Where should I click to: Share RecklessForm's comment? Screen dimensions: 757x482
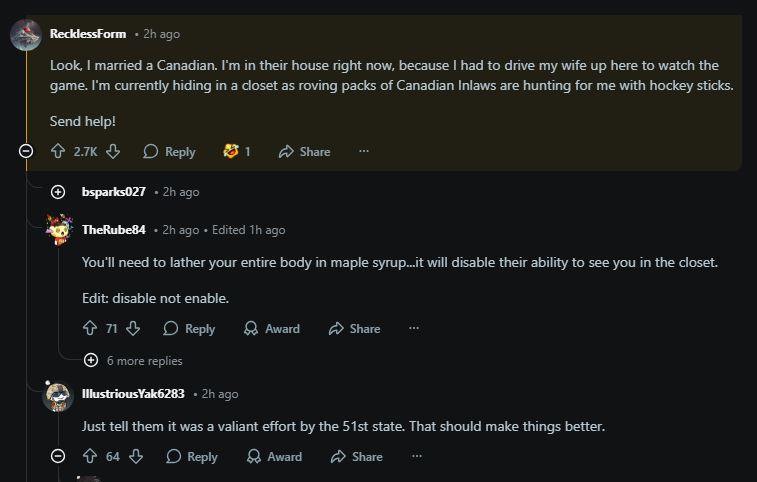(304, 152)
